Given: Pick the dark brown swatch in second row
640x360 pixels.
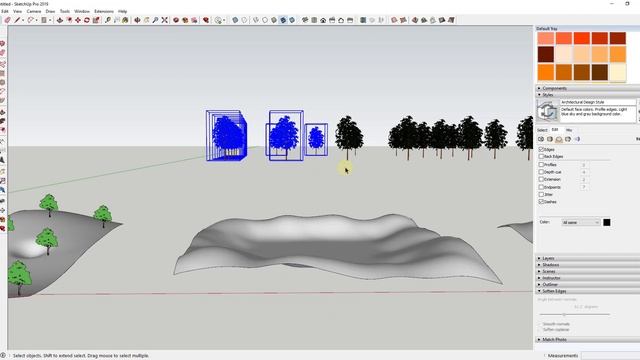Looking at the screenshot, I should 546,54.
